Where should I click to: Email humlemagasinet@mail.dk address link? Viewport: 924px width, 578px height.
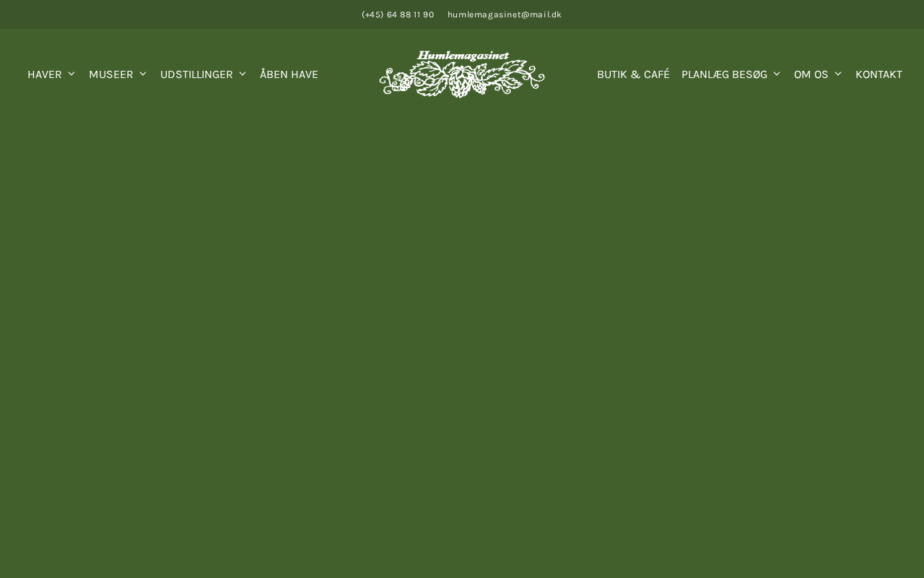click(x=505, y=14)
